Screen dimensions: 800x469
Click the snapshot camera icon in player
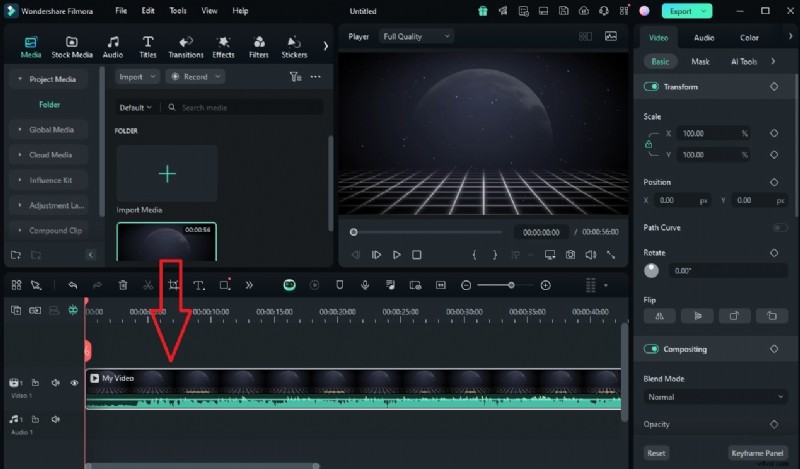570,254
